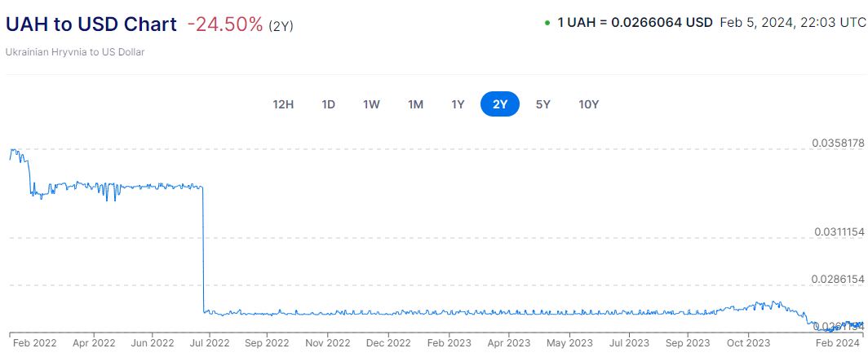Image resolution: width=868 pixels, height=357 pixels.
Task: Click the 0.0358178 y-axis label
Action: tap(838, 143)
